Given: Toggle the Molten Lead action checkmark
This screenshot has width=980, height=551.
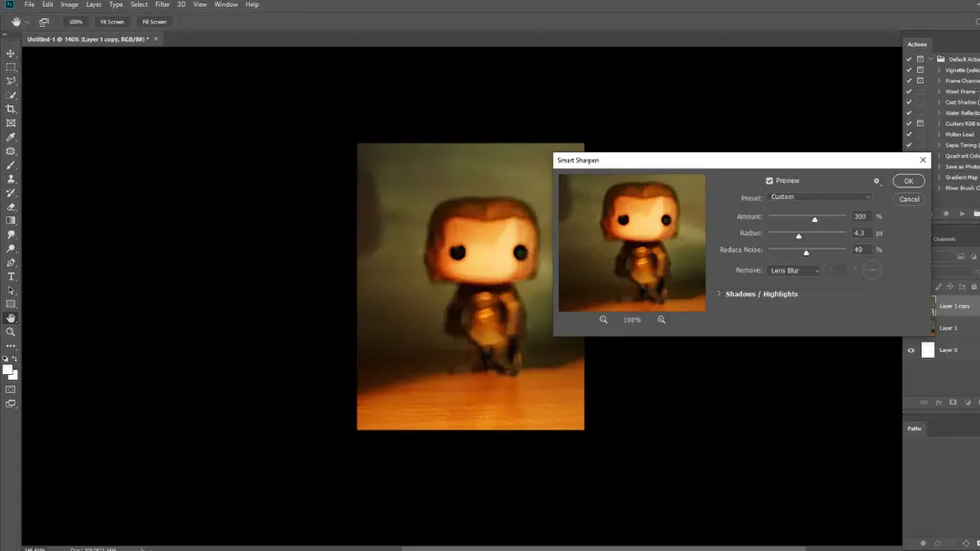Looking at the screenshot, I should (909, 134).
